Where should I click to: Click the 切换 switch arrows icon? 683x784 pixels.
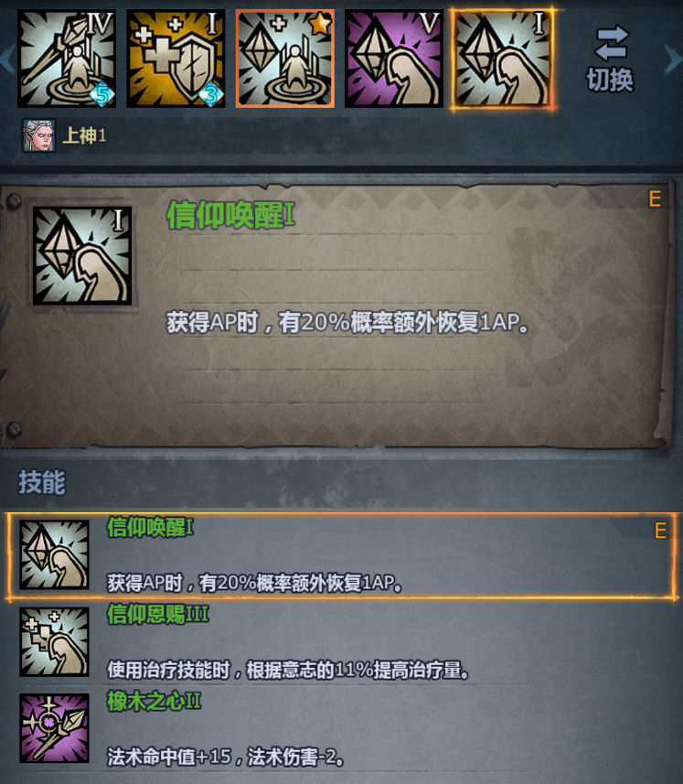612,43
